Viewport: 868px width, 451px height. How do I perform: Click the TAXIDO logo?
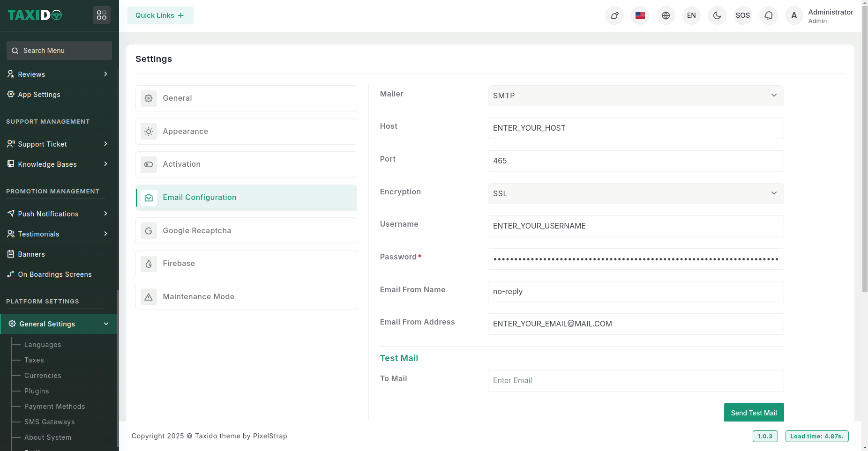(35, 15)
